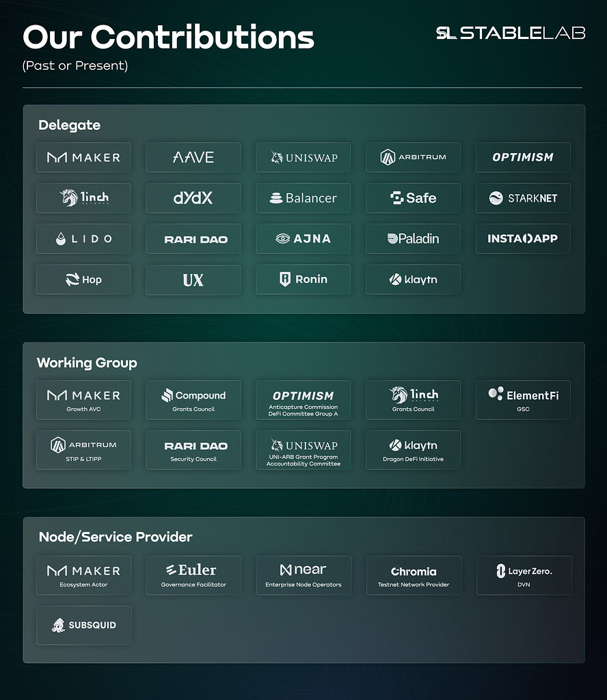The width and height of the screenshot is (607, 700).
Task: Click the NEAR Enterprise Node Operators card
Action: point(303,575)
